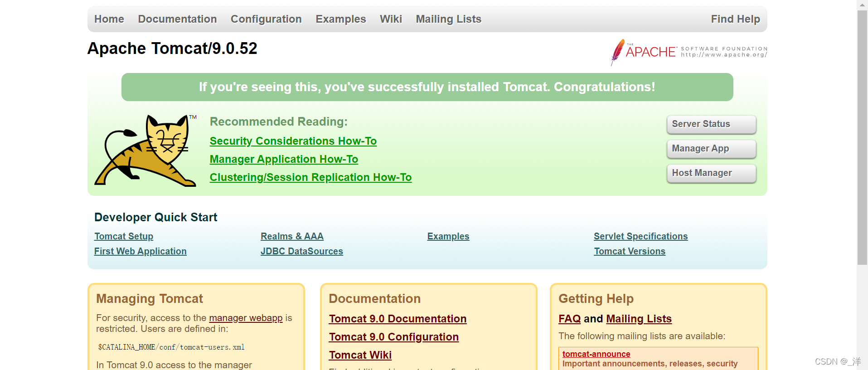Click the Server Status button
This screenshot has height=370, width=868.
tap(711, 124)
